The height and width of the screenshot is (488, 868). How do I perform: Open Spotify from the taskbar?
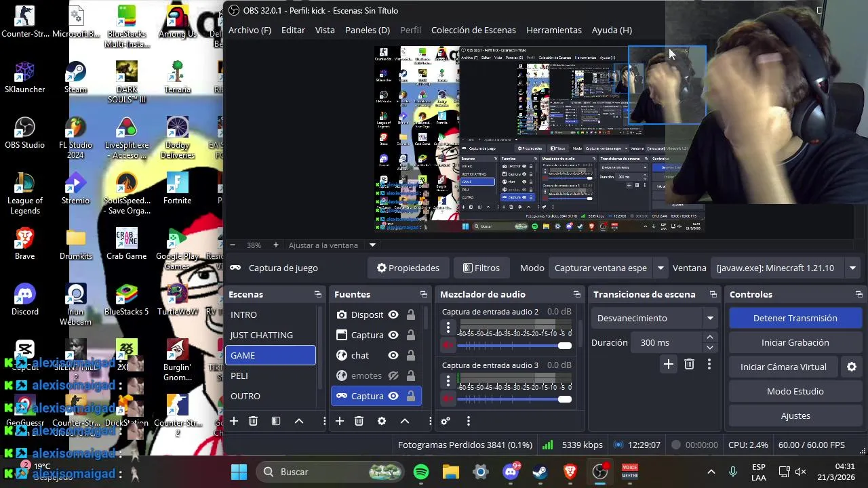(421, 472)
